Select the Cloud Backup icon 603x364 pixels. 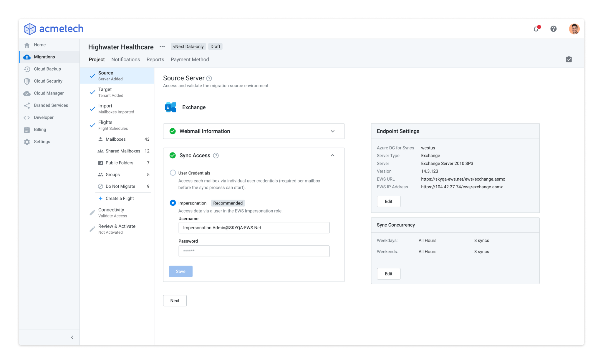(x=27, y=69)
